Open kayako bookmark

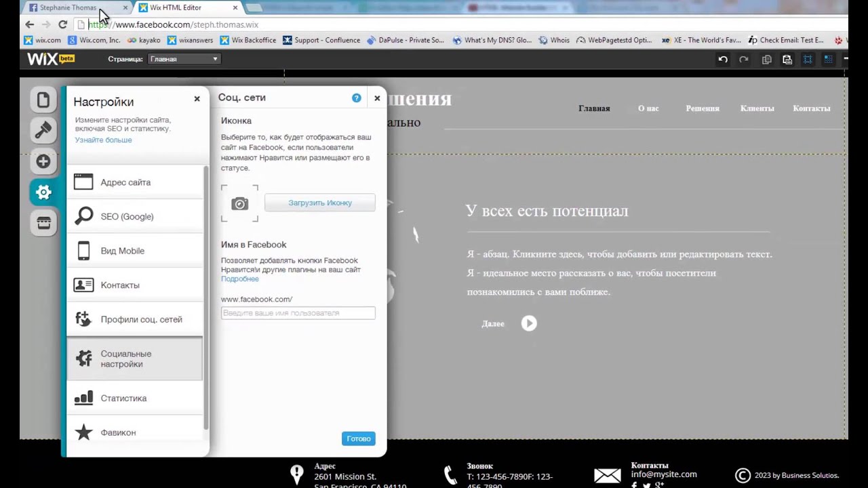coord(144,40)
